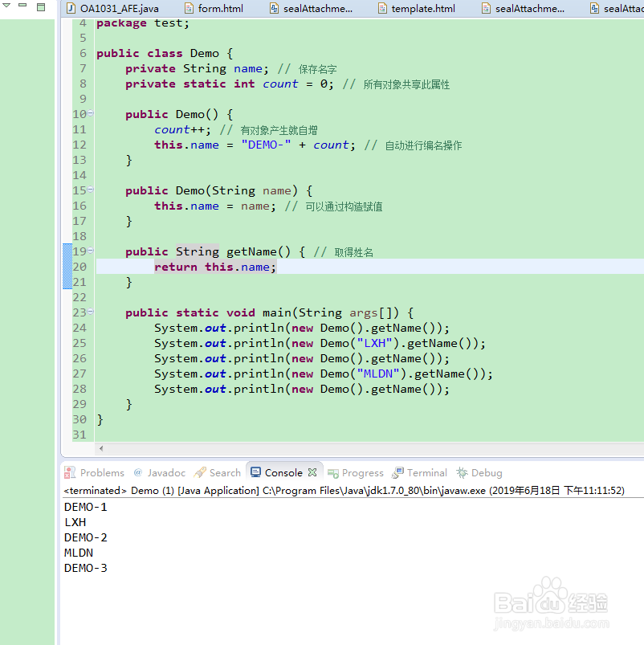
Task: Click the line 20 return statement
Action: click(215, 267)
